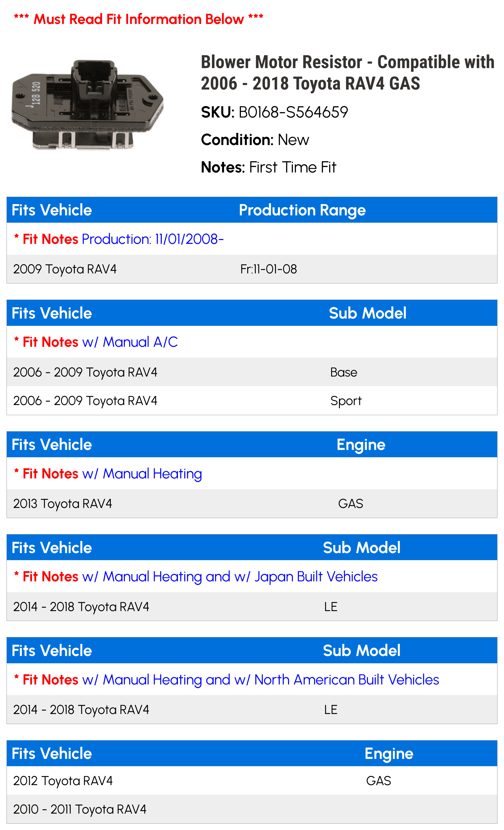Select the Base sub model row

(x=252, y=372)
